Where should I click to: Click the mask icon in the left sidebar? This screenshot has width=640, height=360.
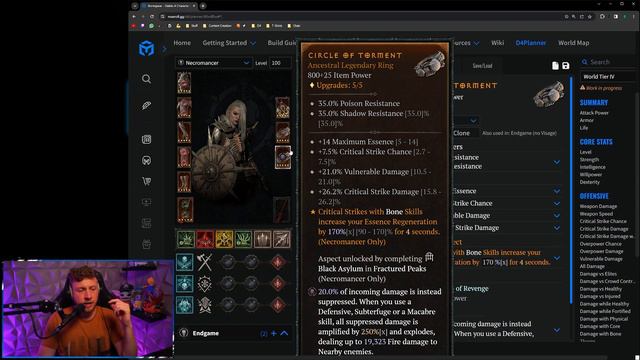146,160
